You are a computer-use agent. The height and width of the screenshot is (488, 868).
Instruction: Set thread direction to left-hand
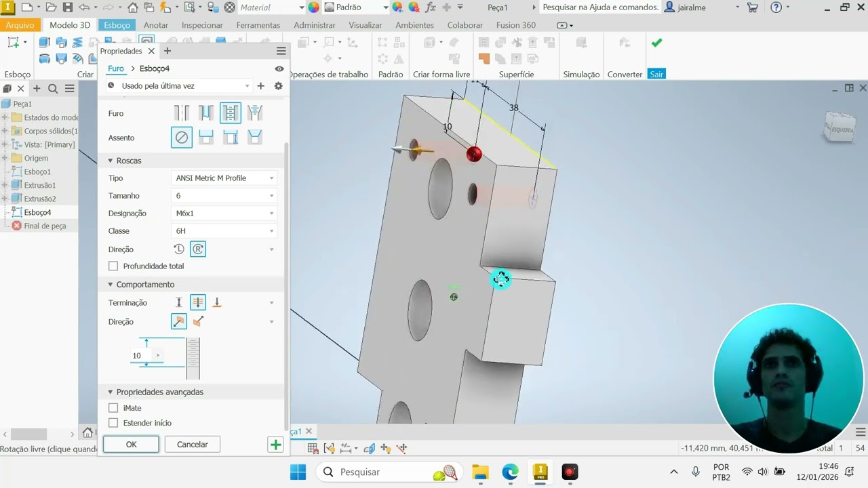point(179,249)
